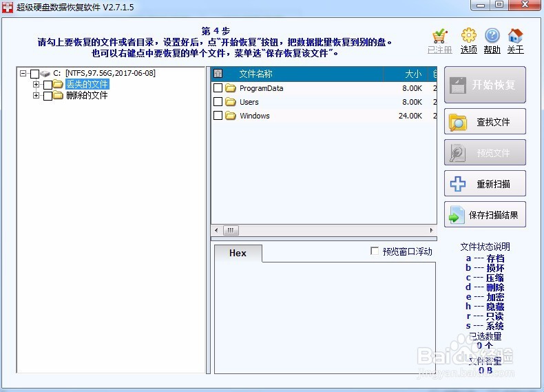Maximize the window

tap(499, 5)
